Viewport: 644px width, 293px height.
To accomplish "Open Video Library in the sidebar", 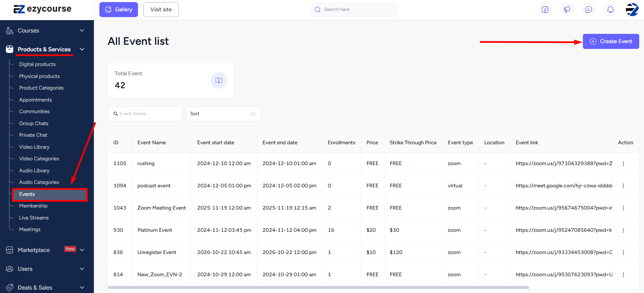I will pos(34,147).
